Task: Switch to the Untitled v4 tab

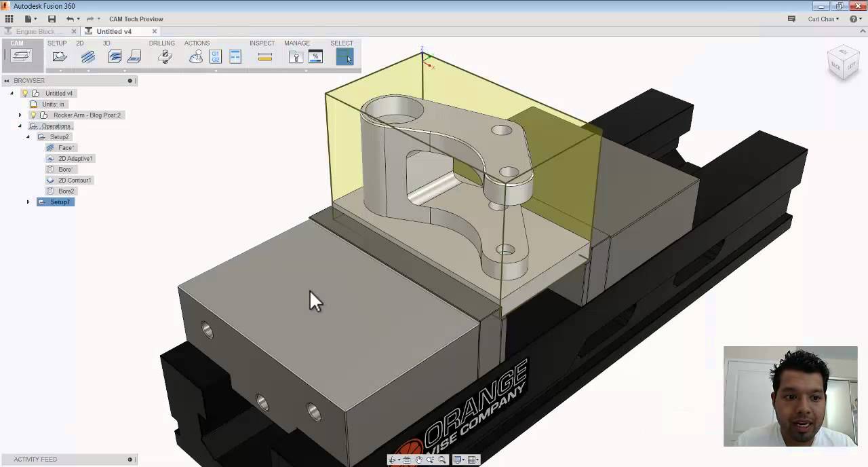Action: tap(114, 31)
